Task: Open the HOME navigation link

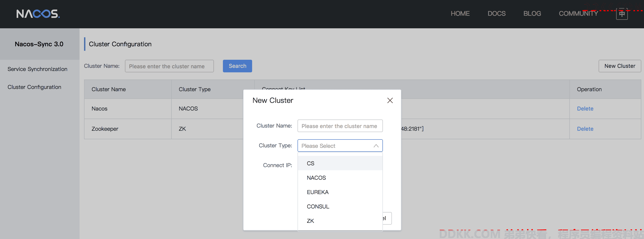Action: pos(460,13)
